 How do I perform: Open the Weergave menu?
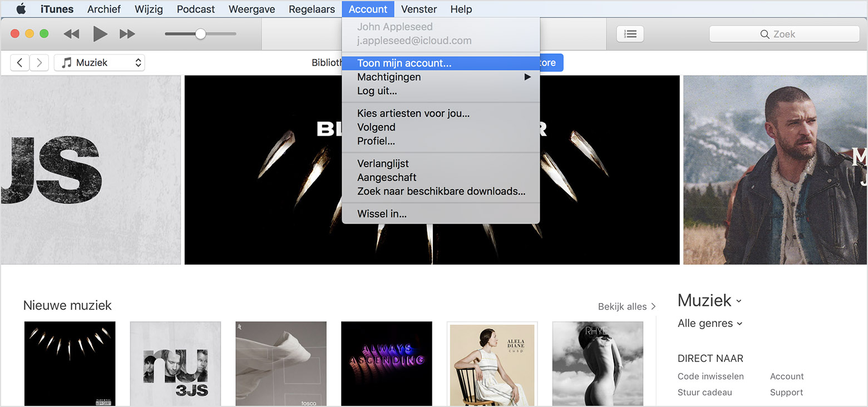click(252, 9)
